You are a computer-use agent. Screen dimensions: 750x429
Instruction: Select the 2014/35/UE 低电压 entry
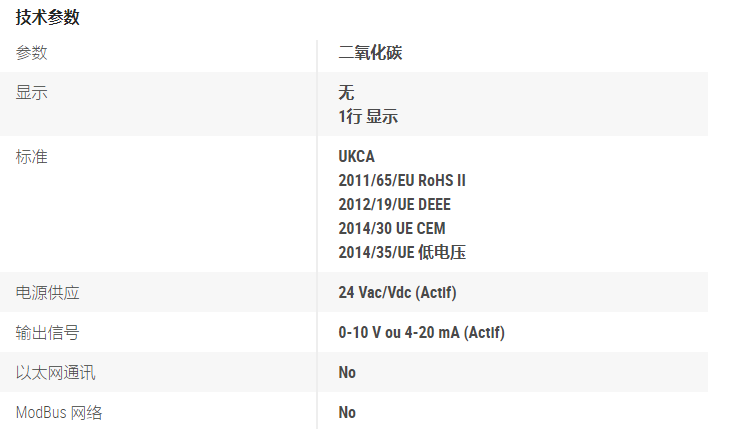coord(402,253)
